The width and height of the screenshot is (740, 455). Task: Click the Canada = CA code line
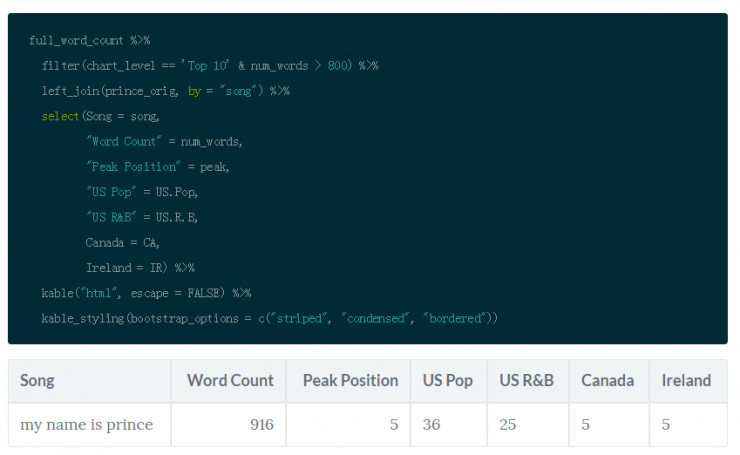[x=122, y=243]
